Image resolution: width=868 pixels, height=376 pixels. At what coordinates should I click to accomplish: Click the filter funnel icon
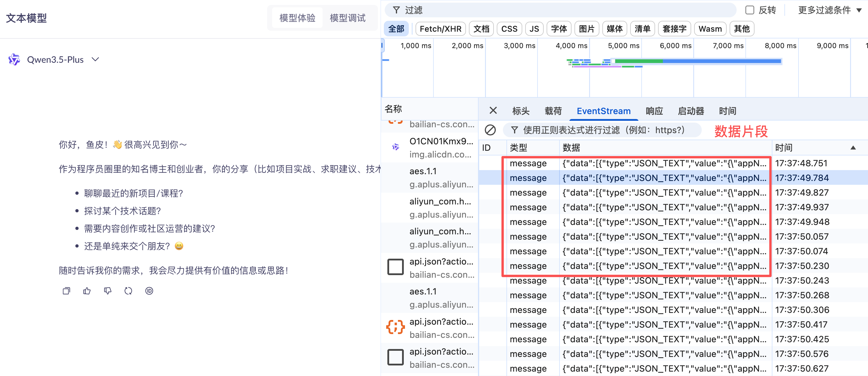pyautogui.click(x=396, y=10)
